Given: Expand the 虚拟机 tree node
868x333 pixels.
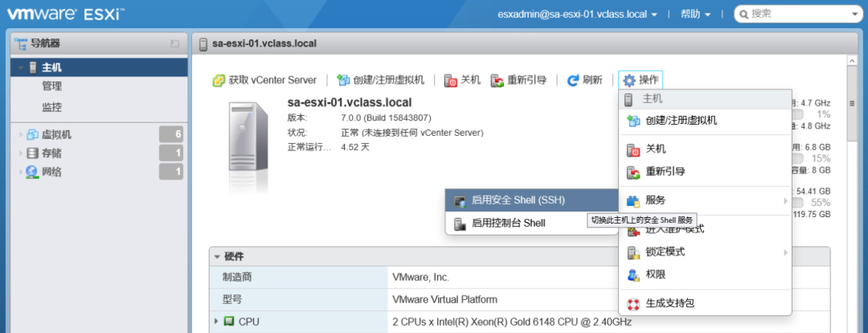Looking at the screenshot, I should click(21, 134).
